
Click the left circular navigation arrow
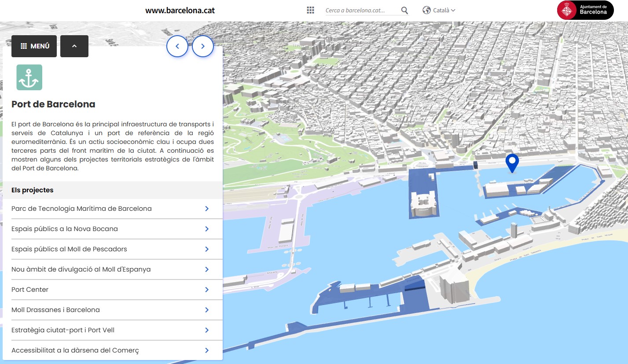(177, 46)
